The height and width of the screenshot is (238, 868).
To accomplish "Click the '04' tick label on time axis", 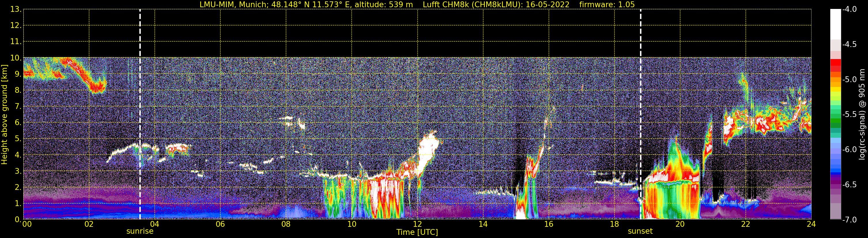I will (x=155, y=224).
